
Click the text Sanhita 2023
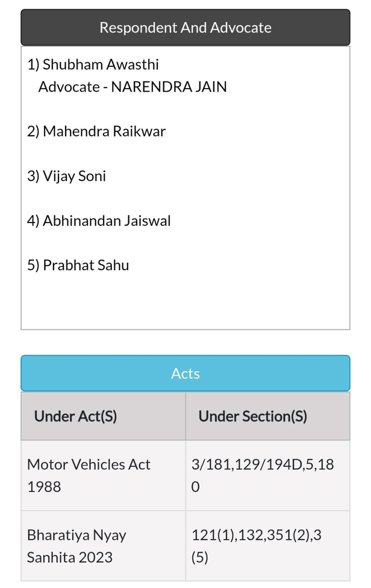coord(70,557)
